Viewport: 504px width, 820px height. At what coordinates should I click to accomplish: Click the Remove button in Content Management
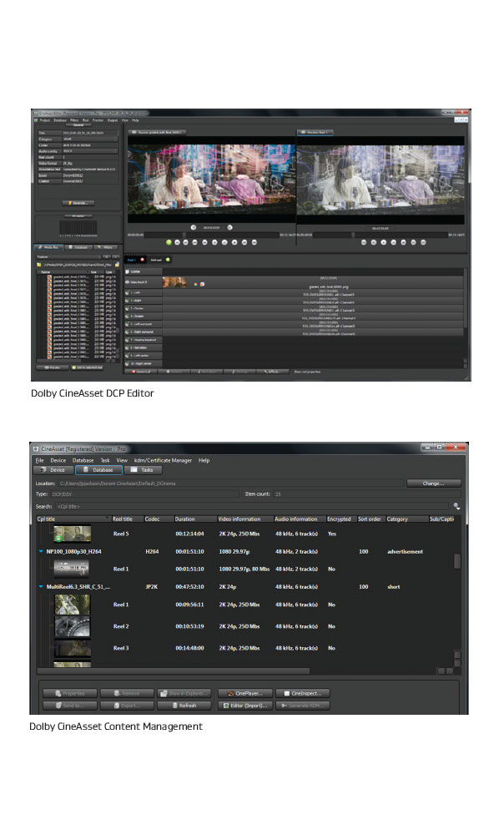[127, 693]
